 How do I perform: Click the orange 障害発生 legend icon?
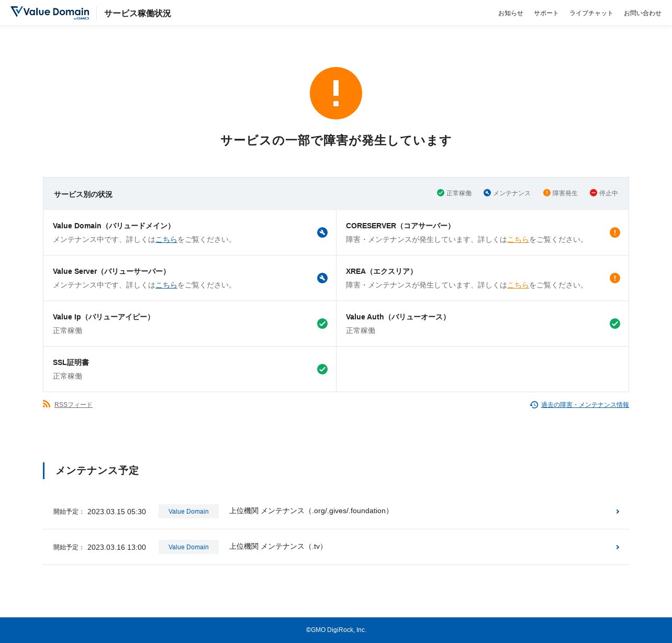pos(547,193)
